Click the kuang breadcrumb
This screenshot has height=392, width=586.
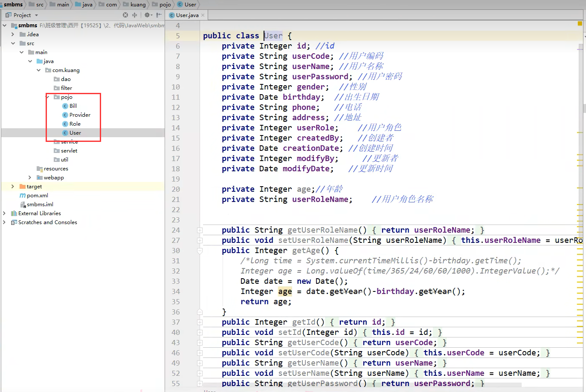click(134, 4)
